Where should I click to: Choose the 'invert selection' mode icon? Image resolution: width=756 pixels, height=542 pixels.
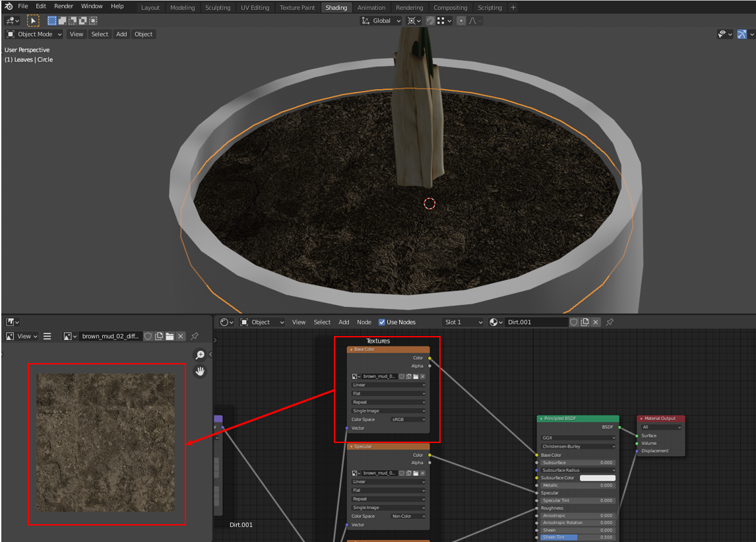click(82, 20)
